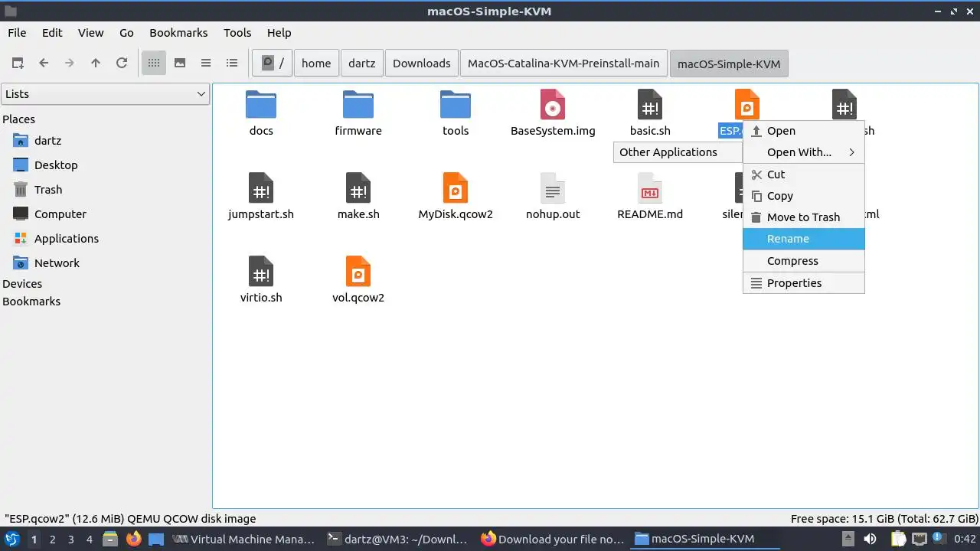Screen dimensions: 980x551
Task: Open the Edit menu
Action: pyautogui.click(x=52, y=33)
